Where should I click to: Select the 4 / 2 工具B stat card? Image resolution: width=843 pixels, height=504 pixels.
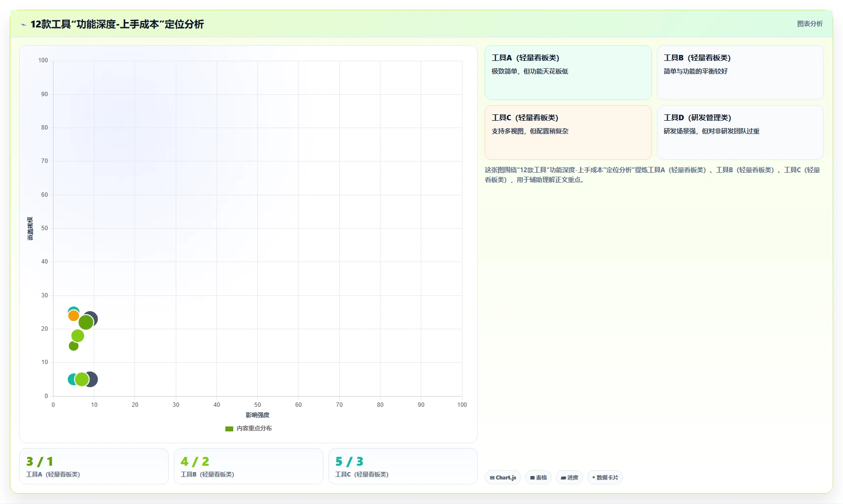click(248, 466)
